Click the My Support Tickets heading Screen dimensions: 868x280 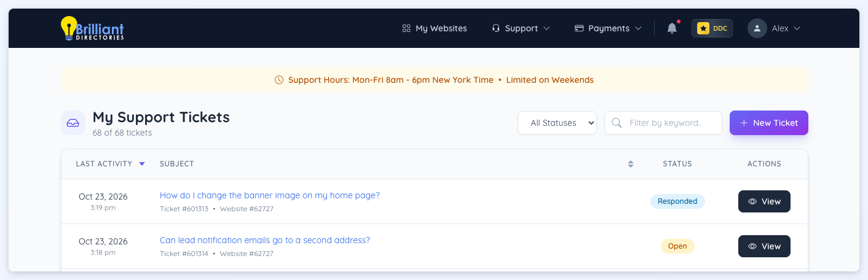click(x=161, y=117)
